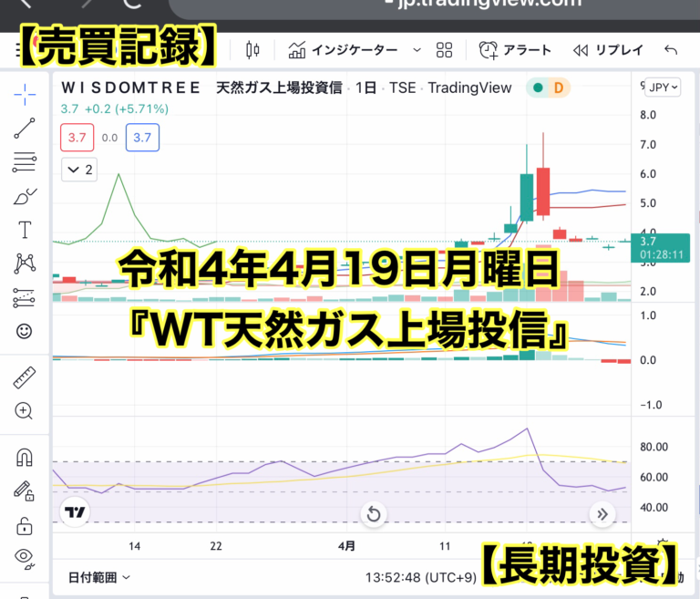The height and width of the screenshot is (599, 700).
Task: Click the green market status dot
Action: 538,88
